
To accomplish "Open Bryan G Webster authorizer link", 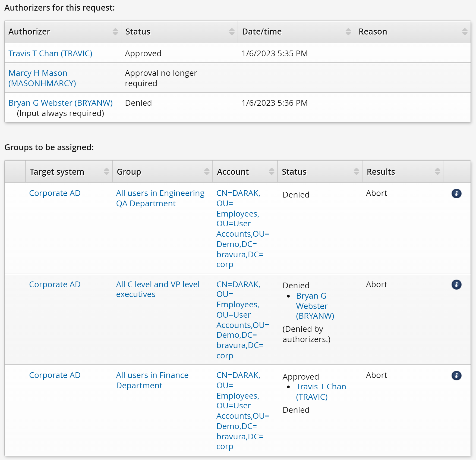I will point(61,103).
